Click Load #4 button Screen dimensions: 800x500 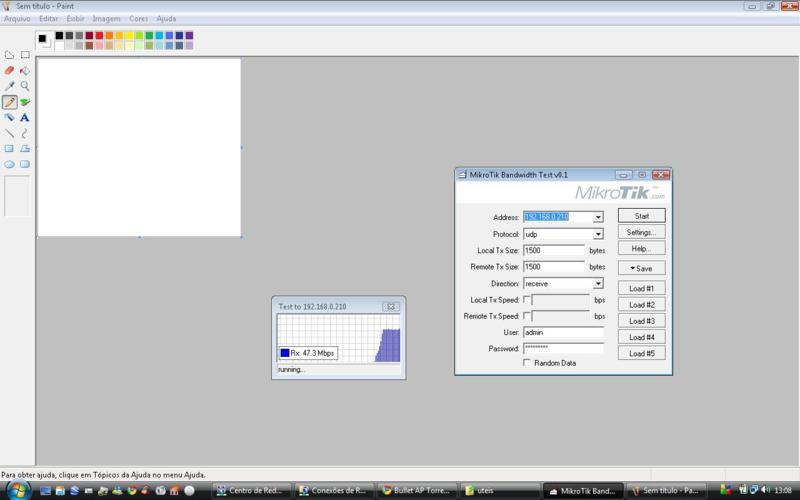coord(641,337)
